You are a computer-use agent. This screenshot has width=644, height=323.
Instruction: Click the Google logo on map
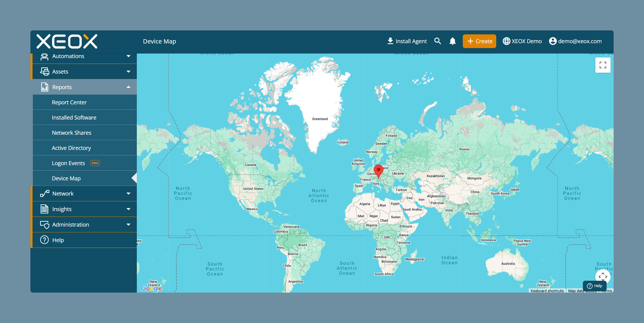[151, 288]
